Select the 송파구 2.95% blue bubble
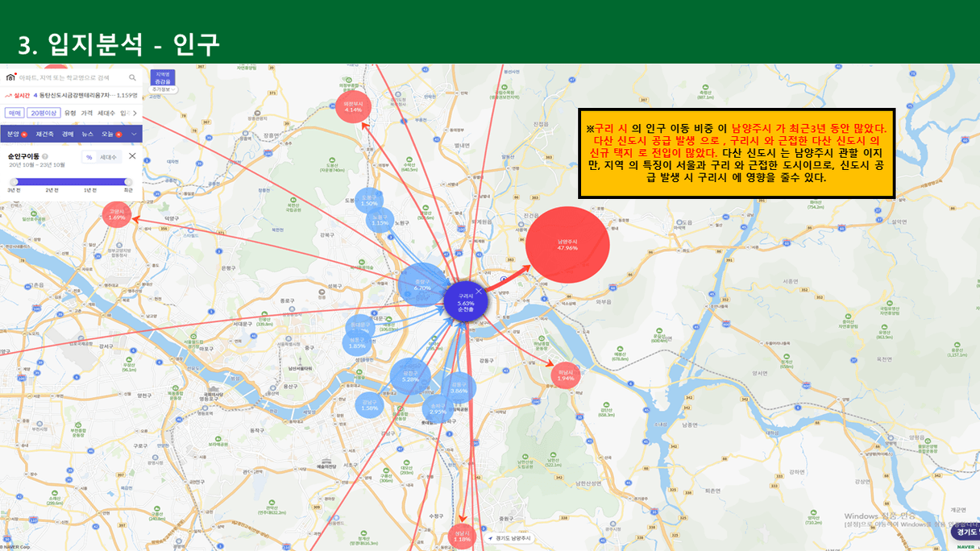Viewport: 980px width, 551px height. pos(438,409)
